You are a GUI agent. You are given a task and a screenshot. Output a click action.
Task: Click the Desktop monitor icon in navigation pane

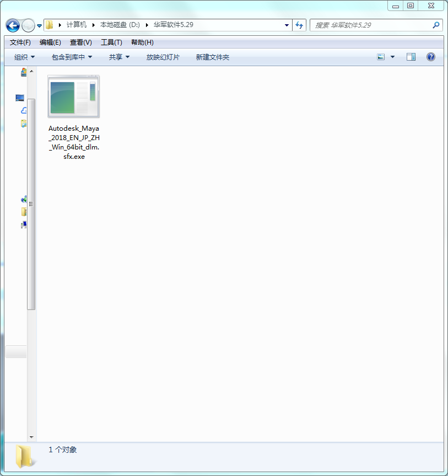pos(20,98)
